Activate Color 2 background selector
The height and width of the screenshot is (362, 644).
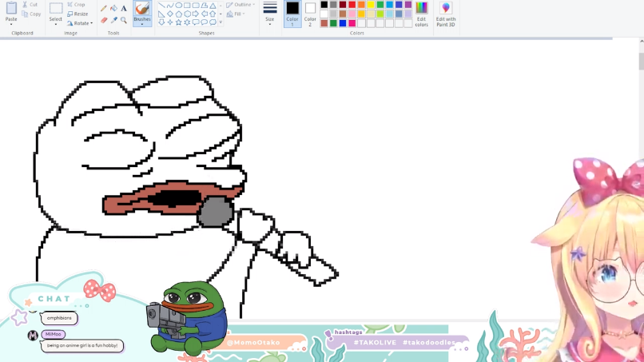(310, 14)
